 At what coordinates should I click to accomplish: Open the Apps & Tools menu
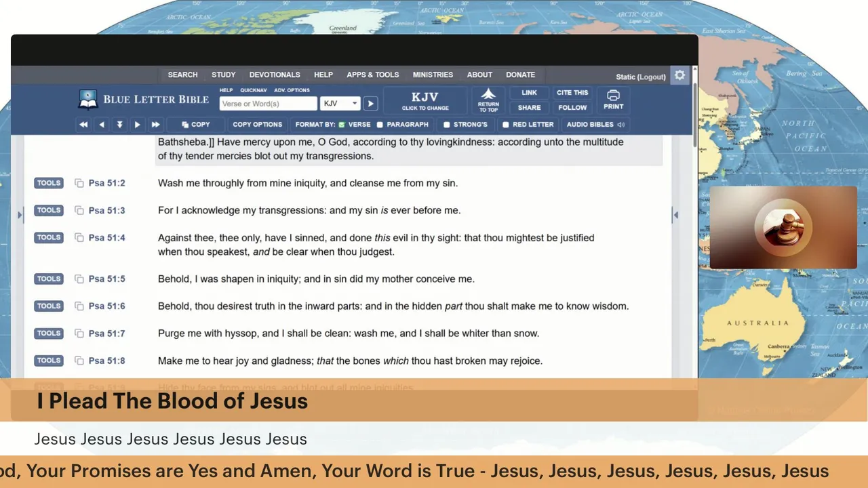tap(373, 75)
